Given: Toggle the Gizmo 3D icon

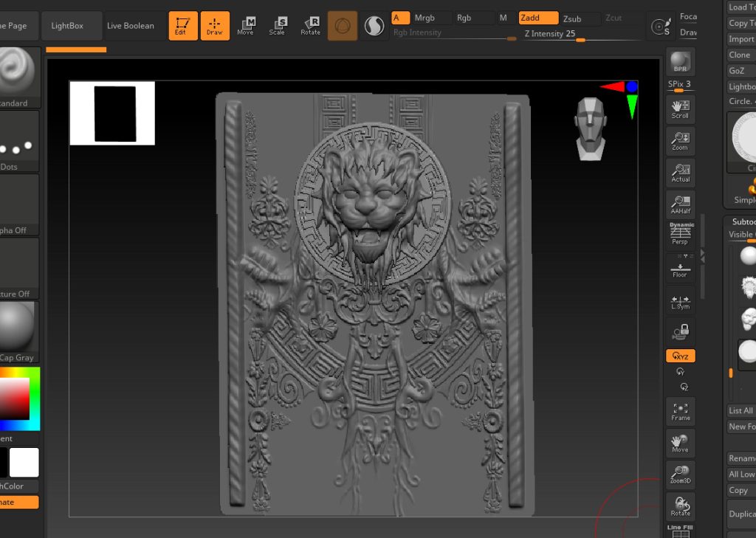Looking at the screenshot, I should click(343, 26).
